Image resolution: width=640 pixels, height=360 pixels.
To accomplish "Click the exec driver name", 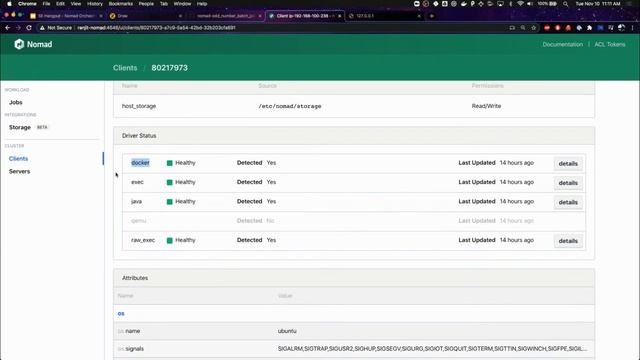I will (x=137, y=182).
